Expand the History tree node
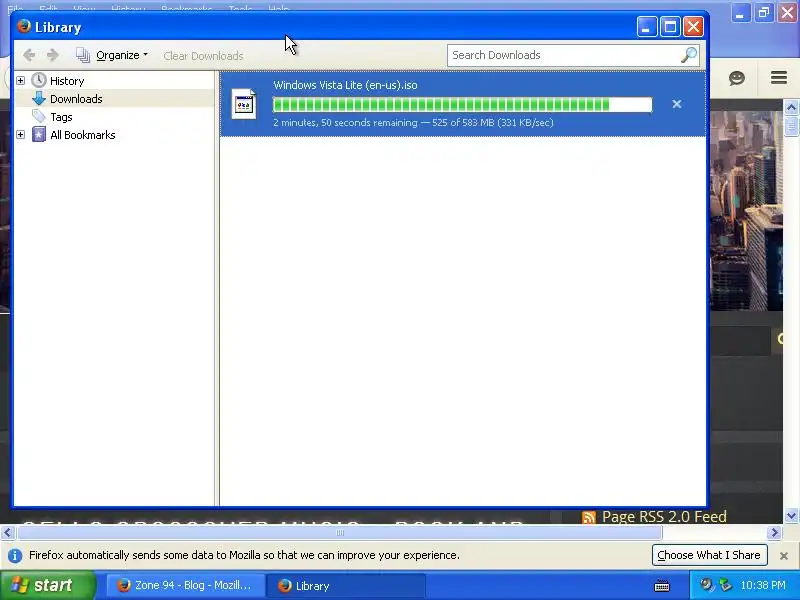 pos(20,81)
